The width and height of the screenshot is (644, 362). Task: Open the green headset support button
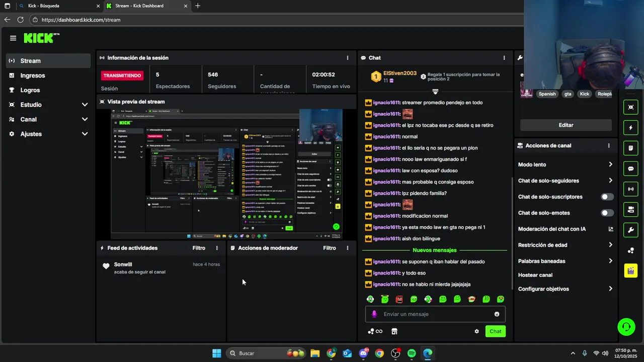click(x=626, y=327)
